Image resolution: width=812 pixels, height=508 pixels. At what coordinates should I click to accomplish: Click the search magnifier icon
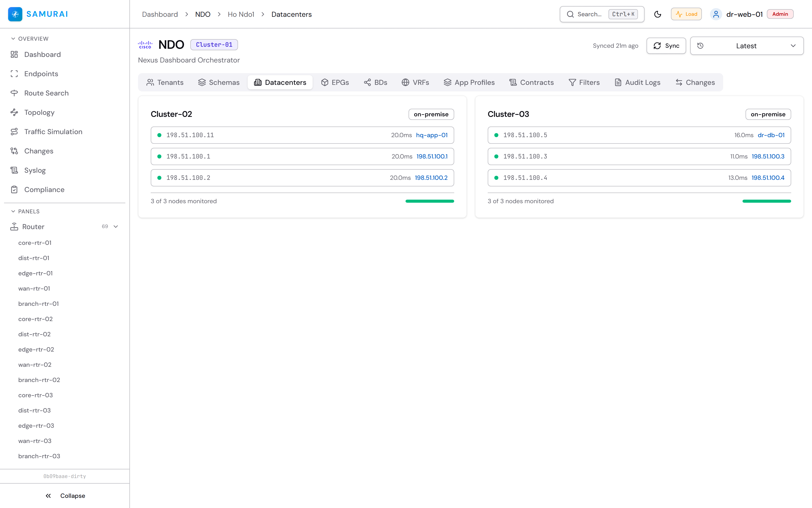click(570, 14)
